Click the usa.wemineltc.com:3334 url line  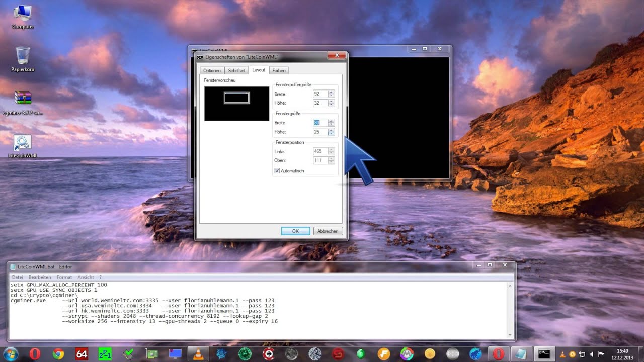pos(168,306)
